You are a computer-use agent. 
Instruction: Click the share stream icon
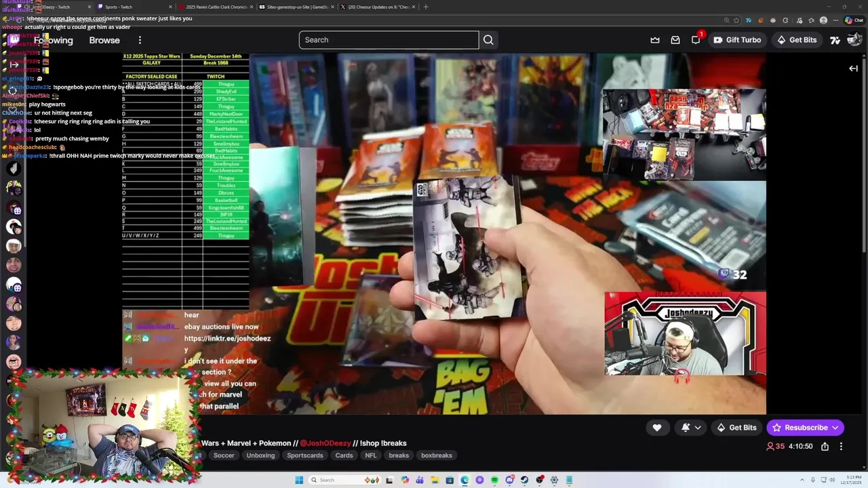point(825,447)
